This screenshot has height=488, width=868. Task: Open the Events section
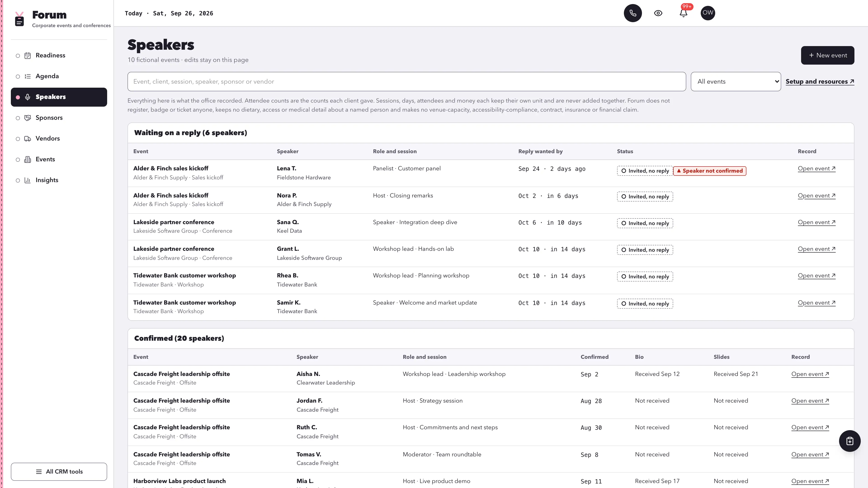59,160
